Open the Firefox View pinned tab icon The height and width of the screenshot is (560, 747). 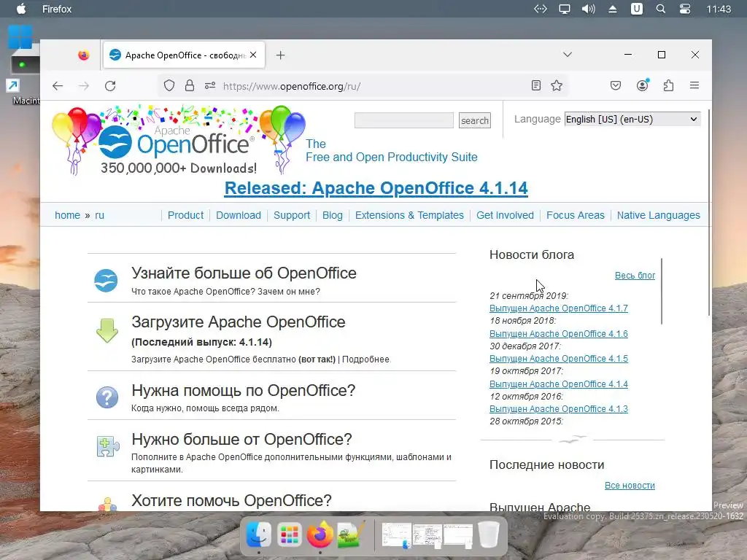[83, 55]
